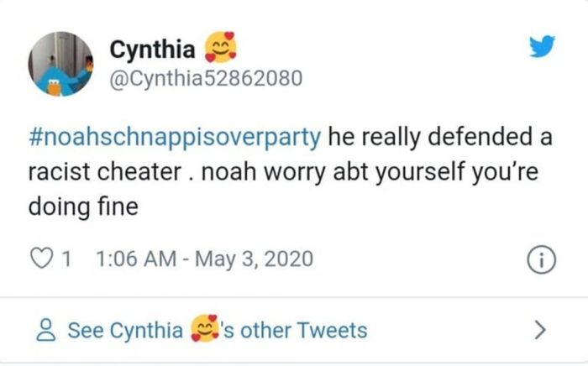Open Cynthia's profile picture

(x=61, y=63)
